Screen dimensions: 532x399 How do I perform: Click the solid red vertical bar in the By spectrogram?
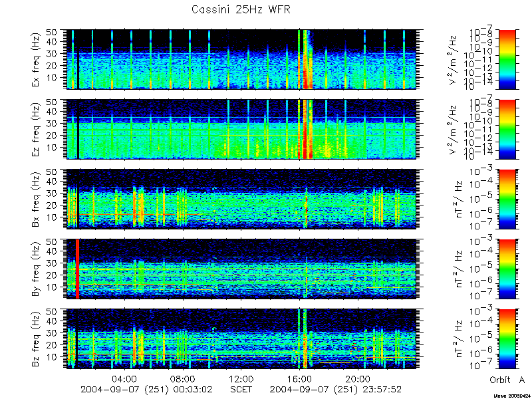coord(77,269)
